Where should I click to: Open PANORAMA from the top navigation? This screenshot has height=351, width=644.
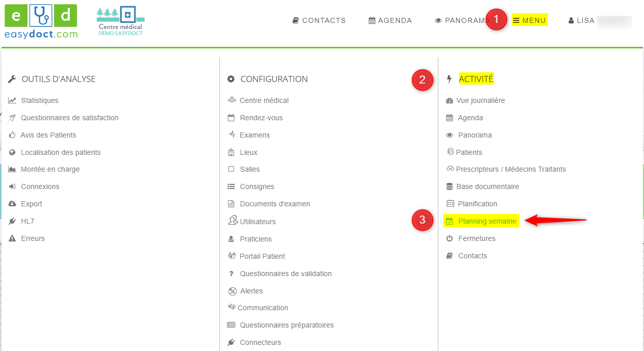coord(462,20)
